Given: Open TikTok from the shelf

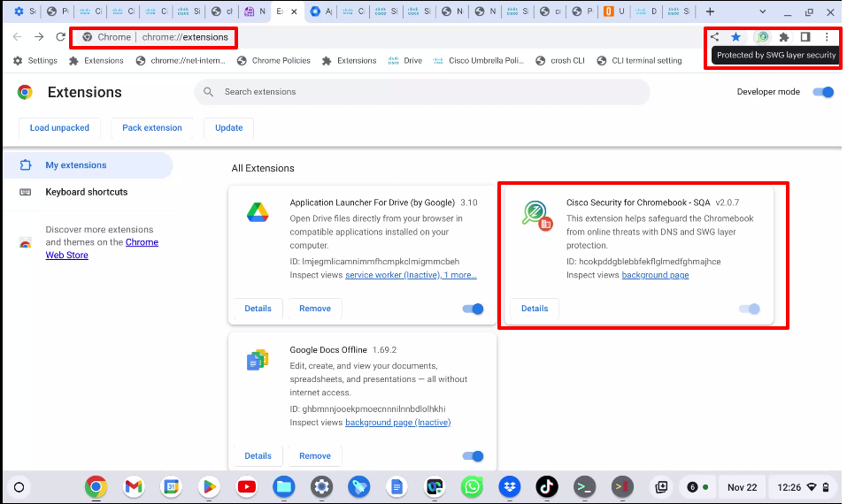Looking at the screenshot, I should click(x=547, y=487).
